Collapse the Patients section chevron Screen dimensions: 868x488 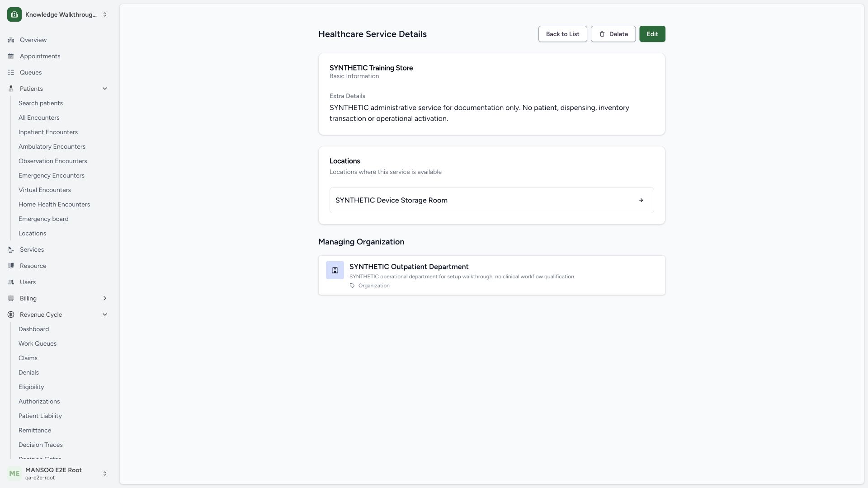(x=105, y=89)
